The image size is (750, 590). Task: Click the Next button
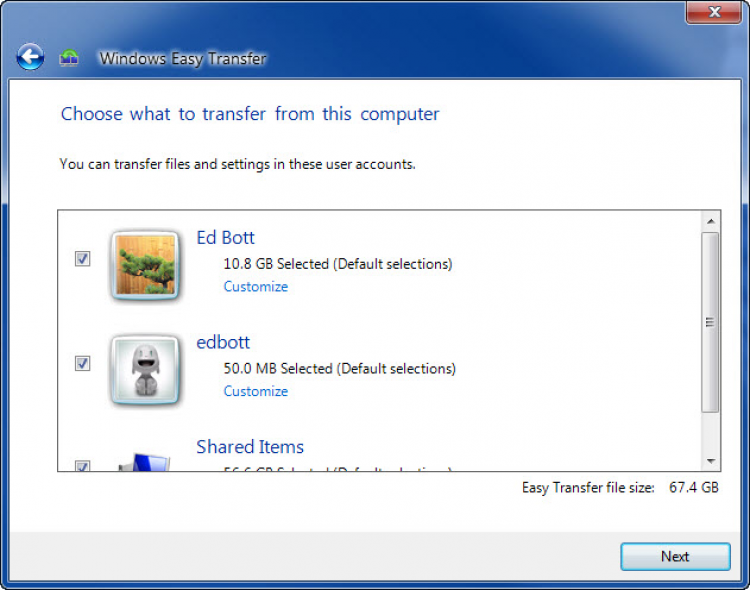tap(675, 557)
